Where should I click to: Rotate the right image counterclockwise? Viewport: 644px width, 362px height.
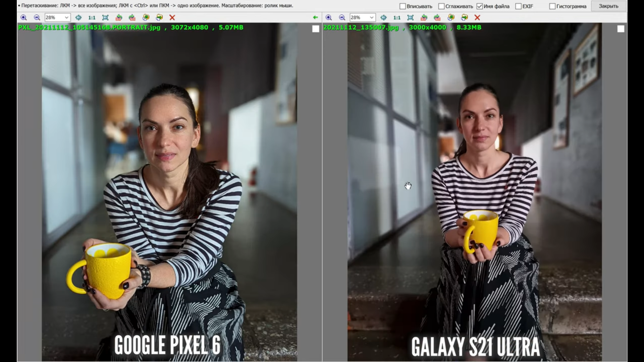pyautogui.click(x=424, y=17)
